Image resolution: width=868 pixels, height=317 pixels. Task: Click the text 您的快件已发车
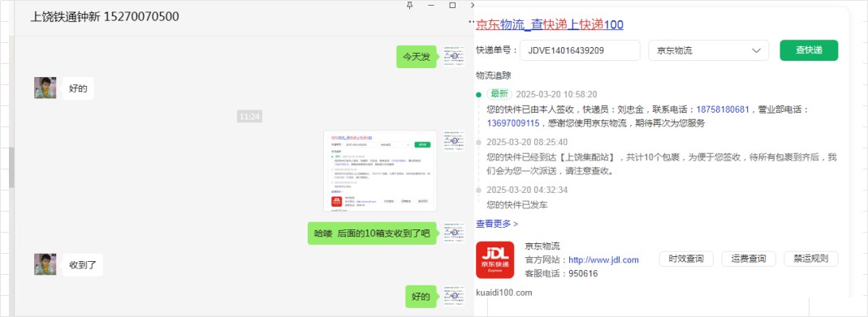pos(517,205)
